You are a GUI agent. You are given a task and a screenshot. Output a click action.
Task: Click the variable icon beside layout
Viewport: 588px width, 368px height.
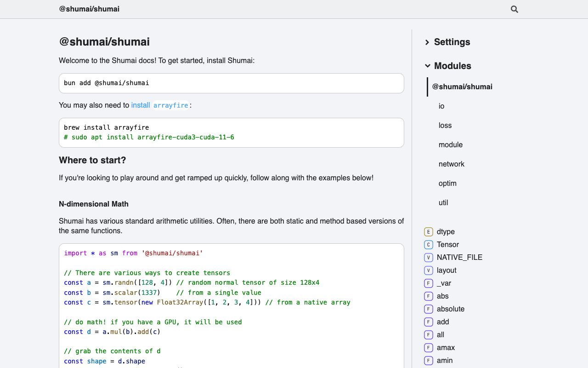tap(429, 270)
